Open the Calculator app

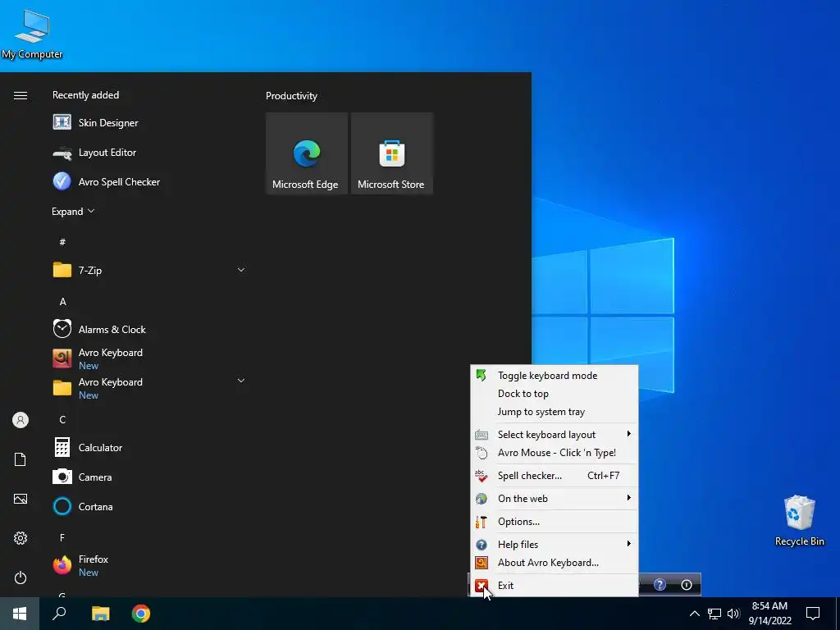[x=148, y=448]
